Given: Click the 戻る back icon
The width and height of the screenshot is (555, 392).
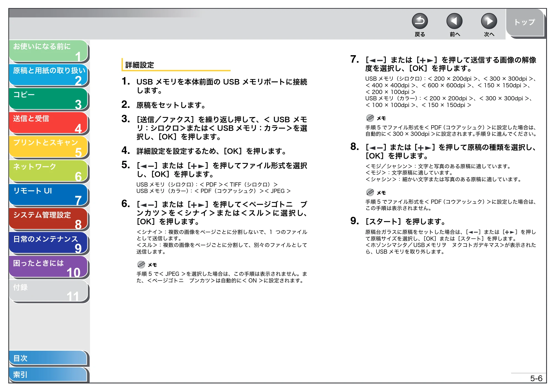Looking at the screenshot, I should point(420,21).
